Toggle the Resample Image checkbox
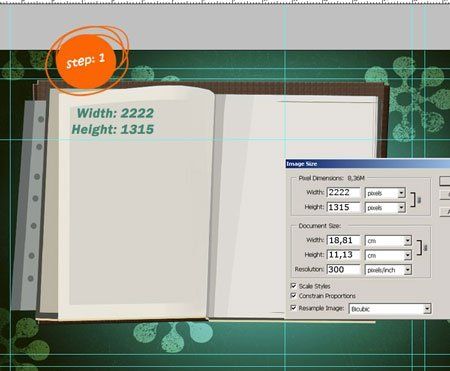This screenshot has width=450, height=371. 293,308
